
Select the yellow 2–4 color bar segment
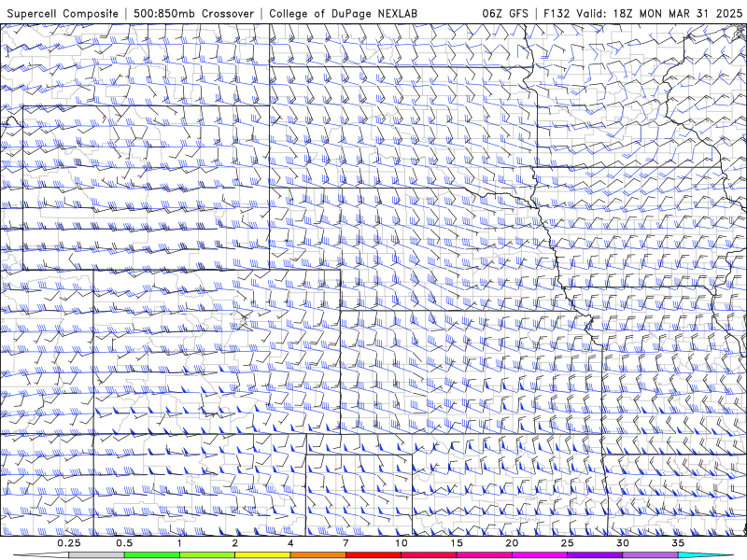262,555
